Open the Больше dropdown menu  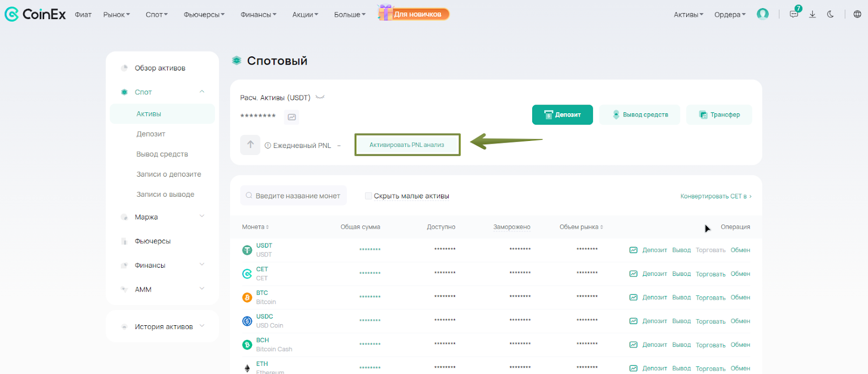click(350, 15)
